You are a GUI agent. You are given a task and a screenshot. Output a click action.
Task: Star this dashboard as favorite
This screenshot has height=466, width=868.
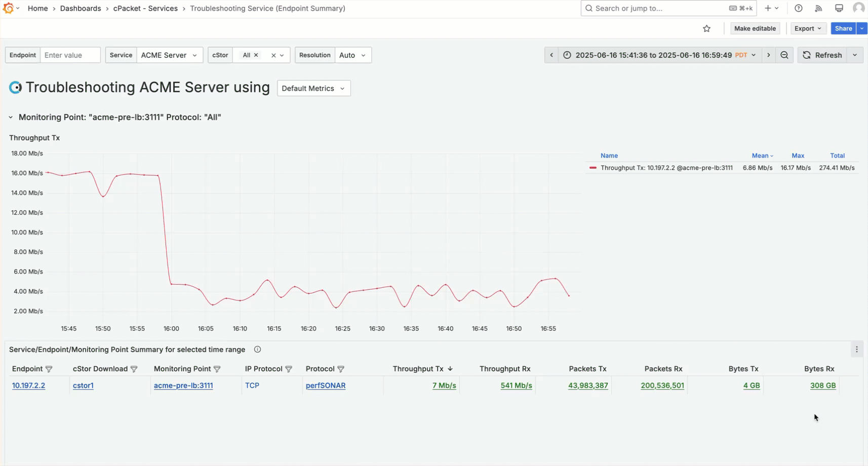click(x=707, y=29)
